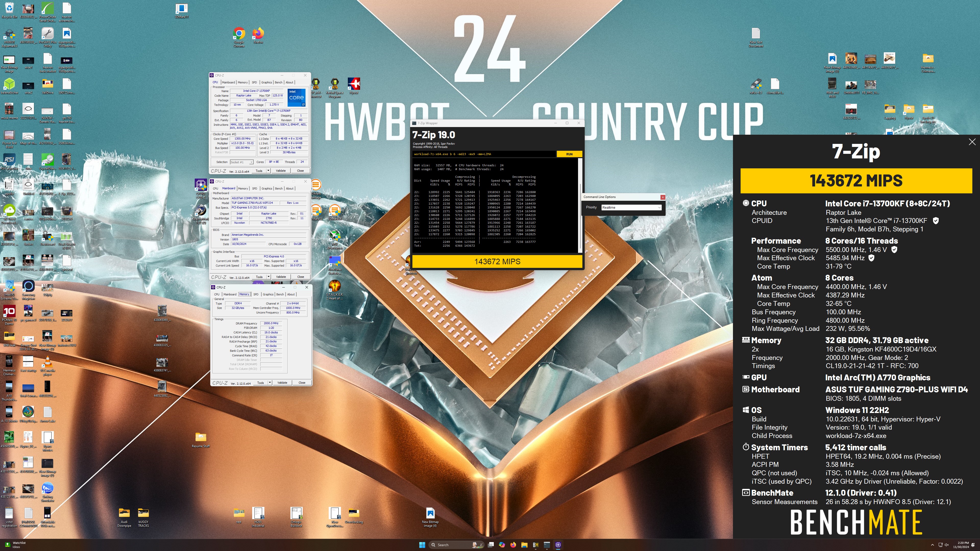The height and width of the screenshot is (551, 980).
Task: Open the Samsung Magician desktop icon
Action: click(x=28, y=290)
